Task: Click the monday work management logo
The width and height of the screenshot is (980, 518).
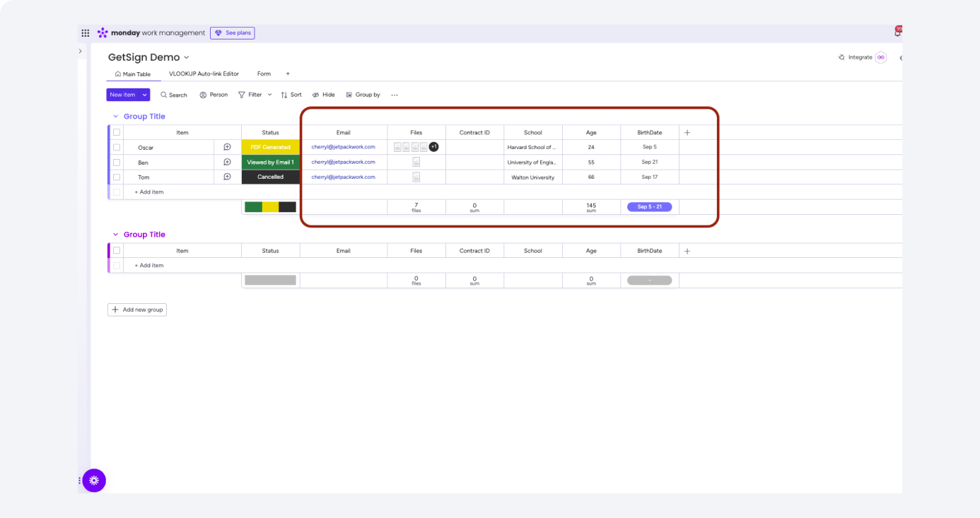Action: (151, 33)
